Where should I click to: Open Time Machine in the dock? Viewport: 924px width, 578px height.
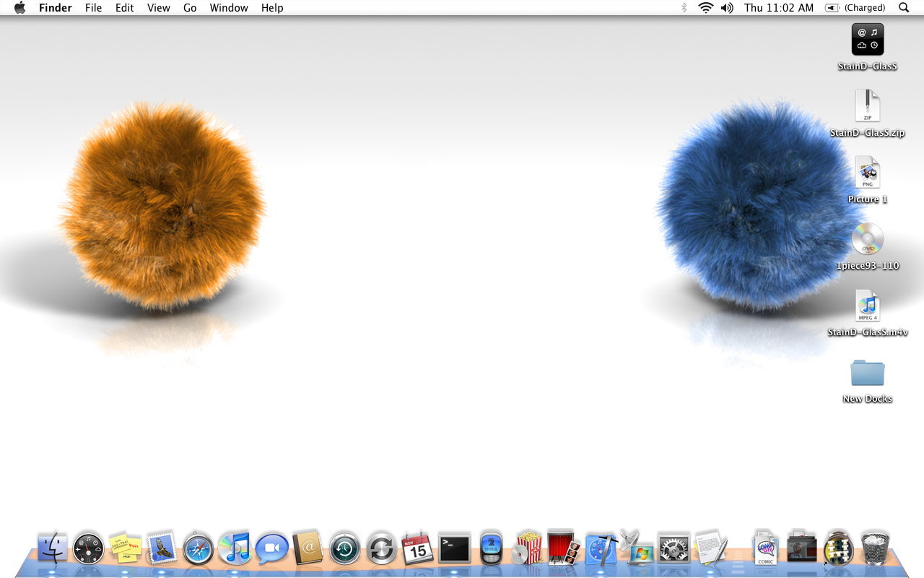point(345,549)
